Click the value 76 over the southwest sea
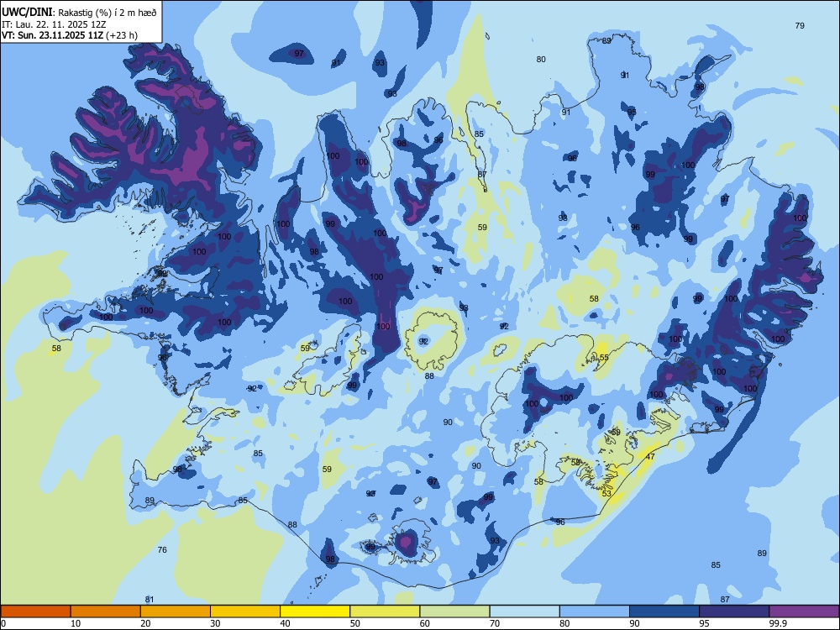 162,549
